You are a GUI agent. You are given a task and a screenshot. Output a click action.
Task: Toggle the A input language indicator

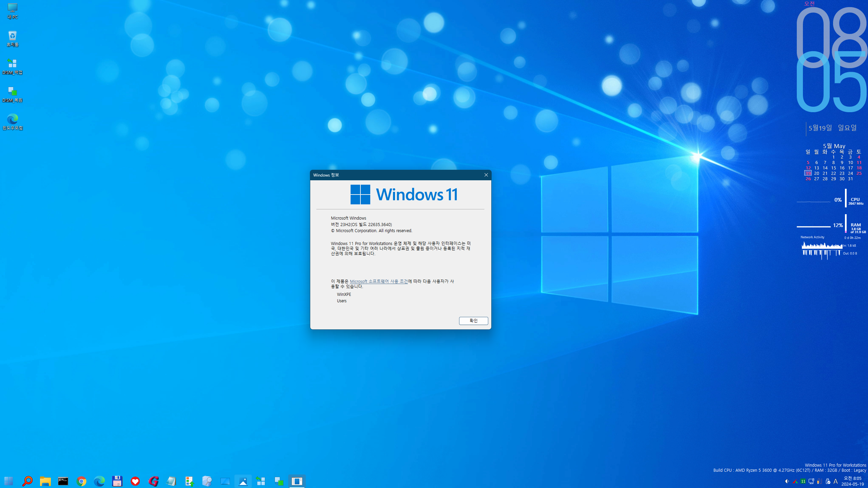pos(835,481)
